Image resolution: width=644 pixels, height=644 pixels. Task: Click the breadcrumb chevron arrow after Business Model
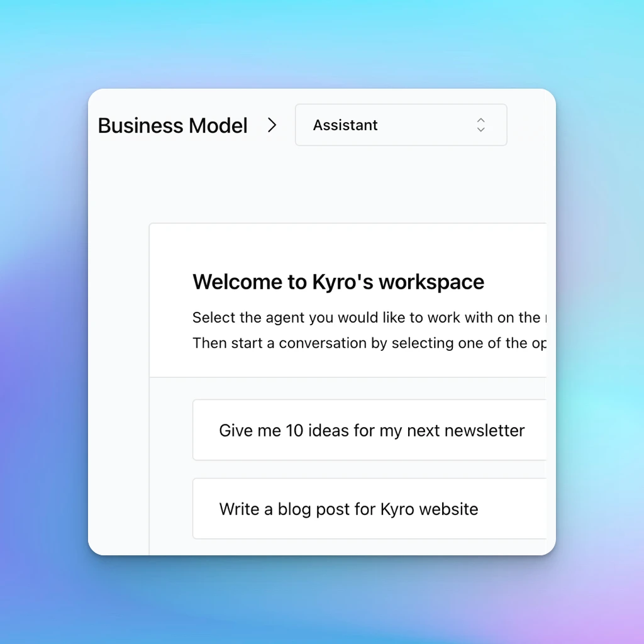pos(272,125)
